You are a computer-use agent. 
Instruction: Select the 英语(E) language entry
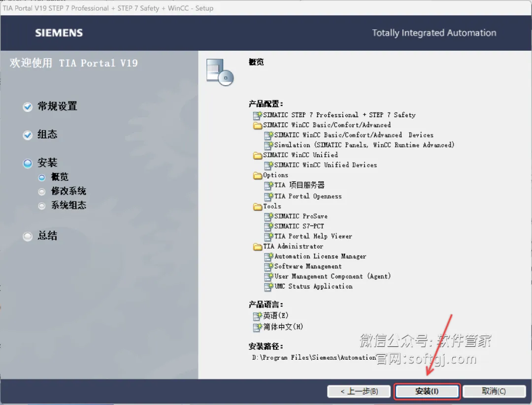coord(276,316)
